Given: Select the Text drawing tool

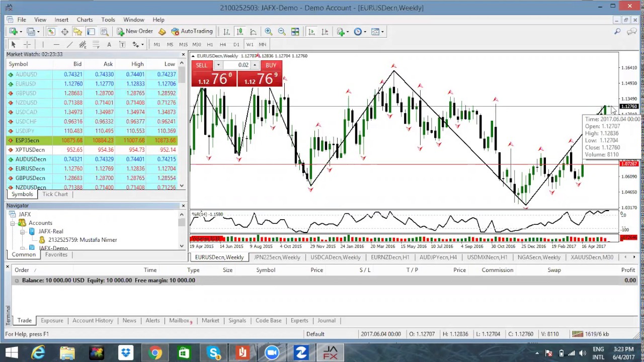Looking at the screenshot, I should [109, 45].
